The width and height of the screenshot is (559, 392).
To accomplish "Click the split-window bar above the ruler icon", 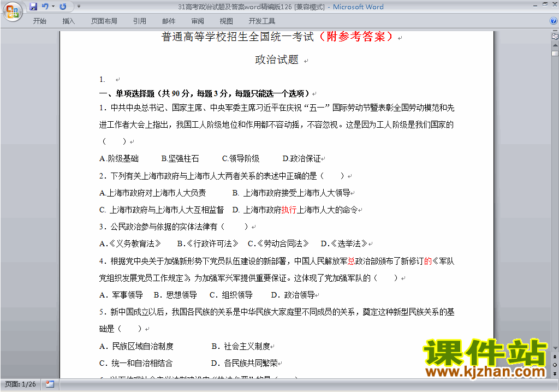I will coord(555,32).
